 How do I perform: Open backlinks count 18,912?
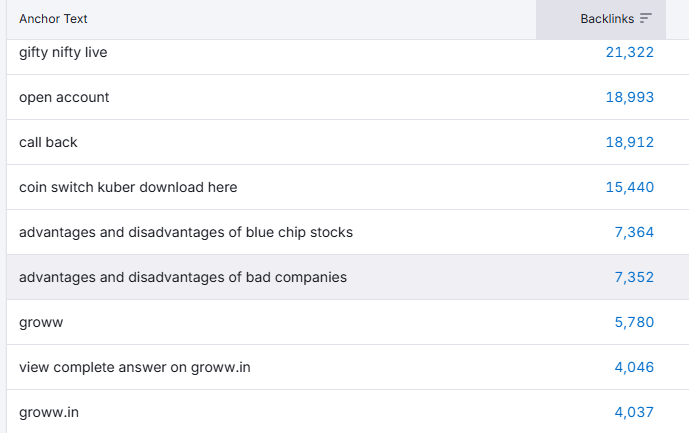630,142
